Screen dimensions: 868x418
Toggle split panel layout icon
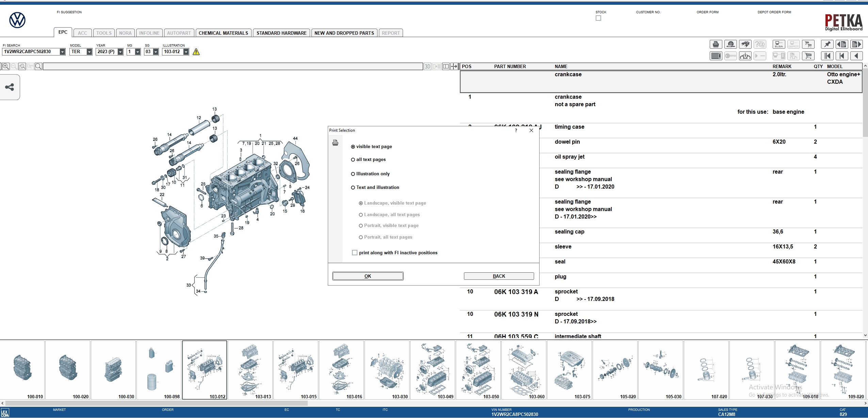(x=446, y=66)
